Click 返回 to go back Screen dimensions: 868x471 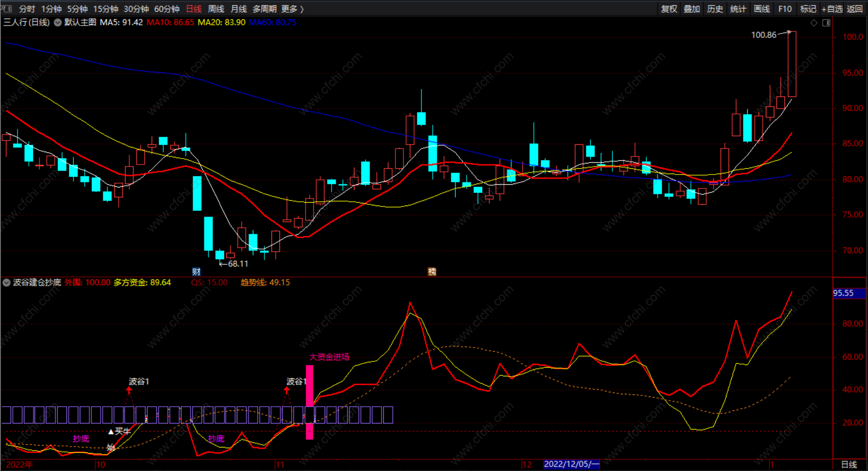(x=855, y=9)
